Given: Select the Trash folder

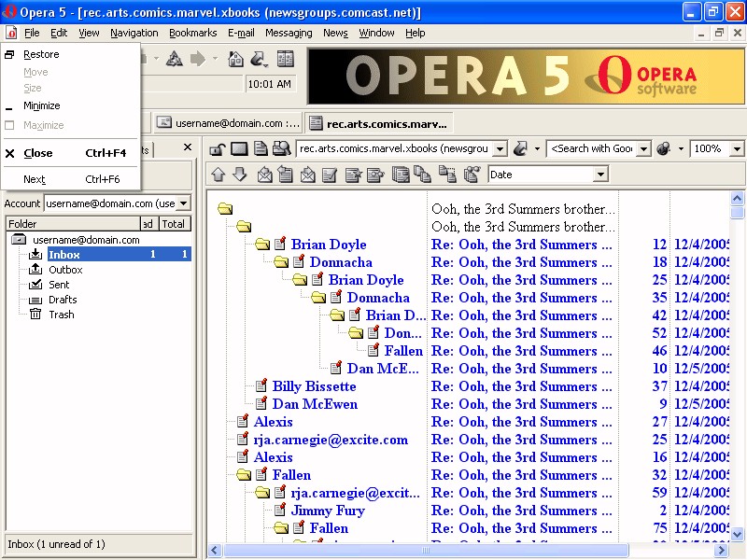Looking at the screenshot, I should [62, 315].
